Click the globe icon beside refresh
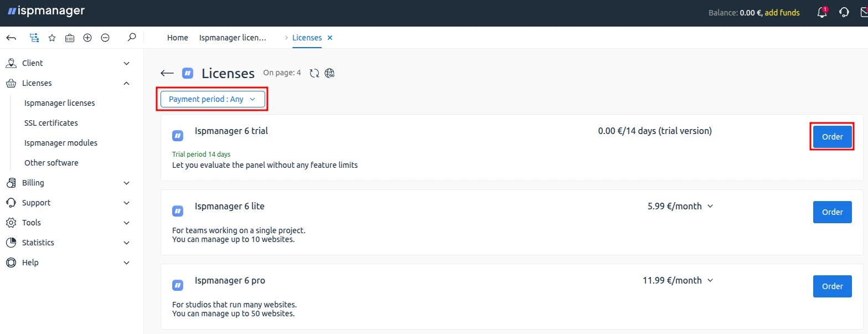Viewport: 868px width, 334px height. click(330, 73)
